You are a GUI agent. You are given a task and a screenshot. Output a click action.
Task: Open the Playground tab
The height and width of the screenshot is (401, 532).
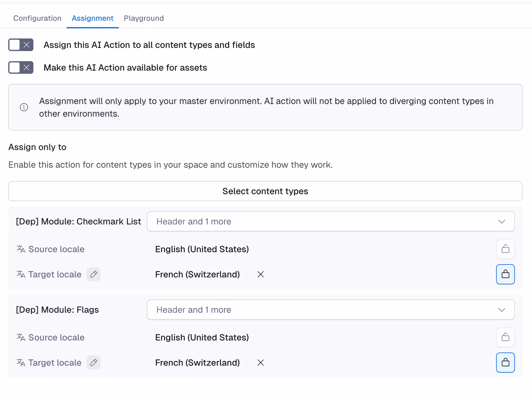point(144,18)
